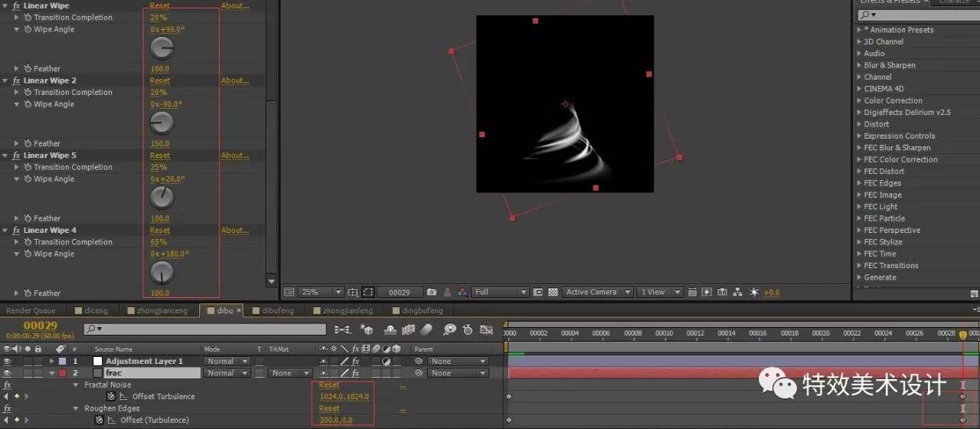Take snapshot with the camera icon
980x429 pixels.
click(x=431, y=292)
